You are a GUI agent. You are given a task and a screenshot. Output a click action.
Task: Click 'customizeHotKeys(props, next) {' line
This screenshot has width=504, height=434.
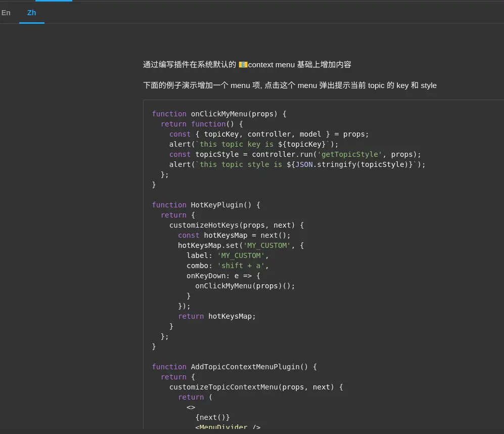tap(237, 225)
